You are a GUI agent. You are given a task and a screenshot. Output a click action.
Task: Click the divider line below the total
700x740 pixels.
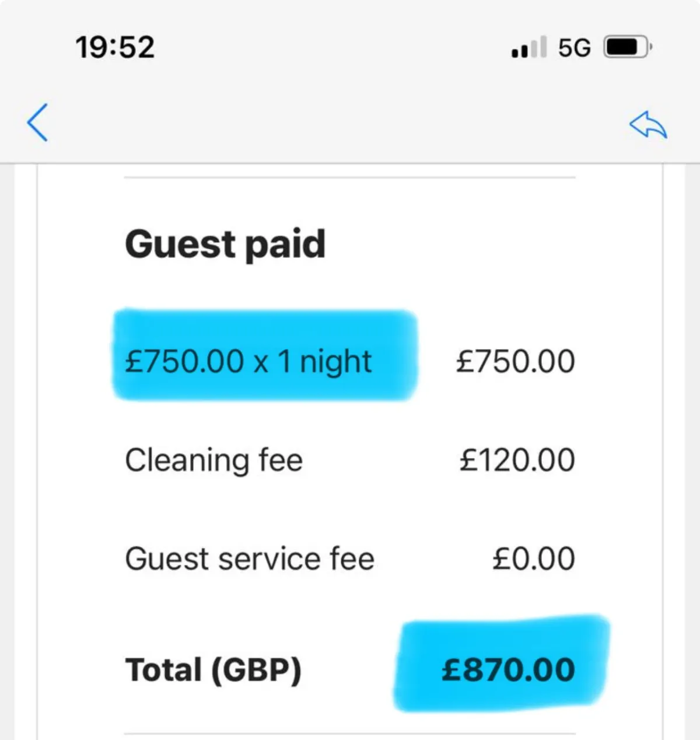(x=350, y=734)
